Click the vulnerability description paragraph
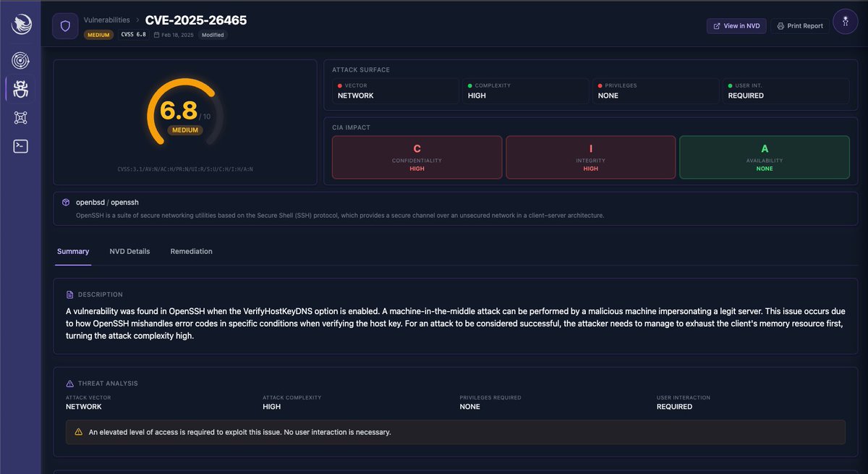 (x=455, y=323)
